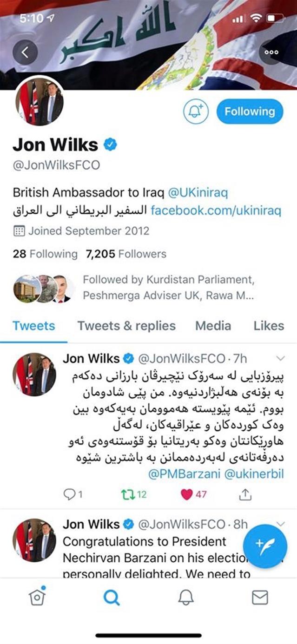297x644 pixels.
Task: Open the Tweets tab
Action: pos(33,326)
